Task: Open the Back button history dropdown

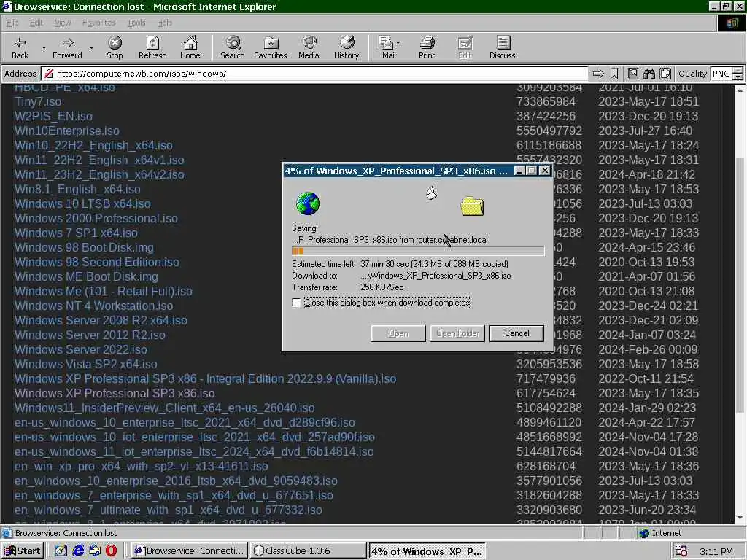Action: click(x=44, y=47)
